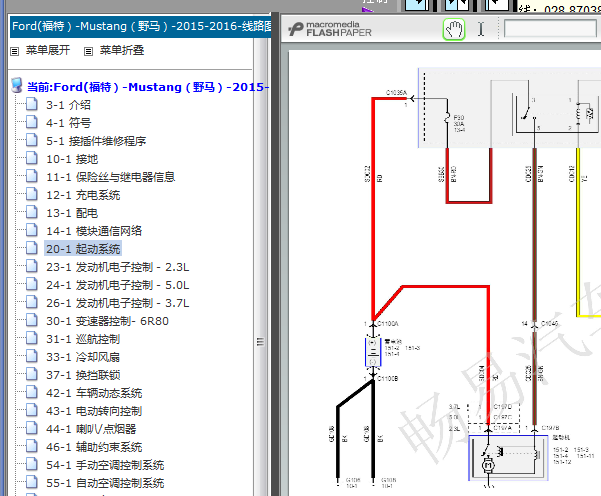Click the page icon beside 3-1 介绍
Image resolution: width=601 pixels, height=496 pixels.
click(x=32, y=104)
